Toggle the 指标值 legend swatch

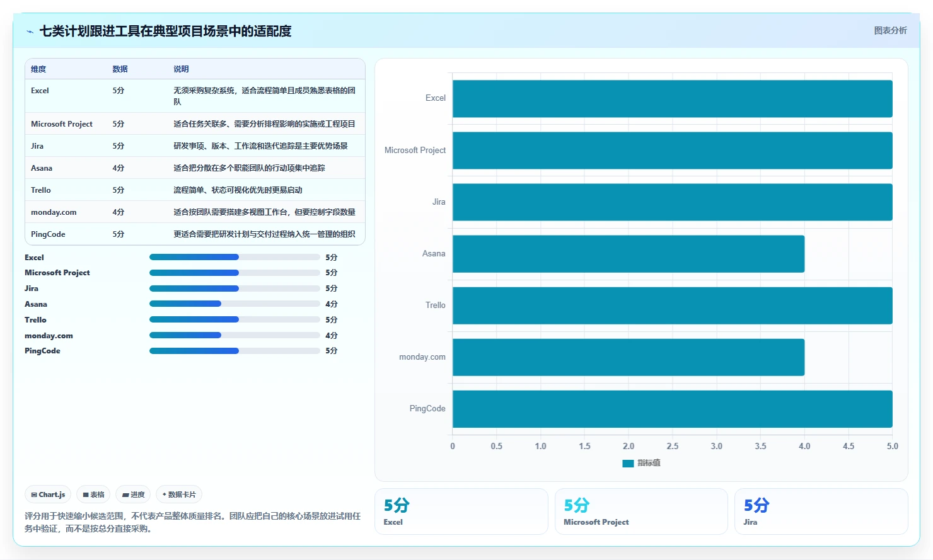[628, 463]
